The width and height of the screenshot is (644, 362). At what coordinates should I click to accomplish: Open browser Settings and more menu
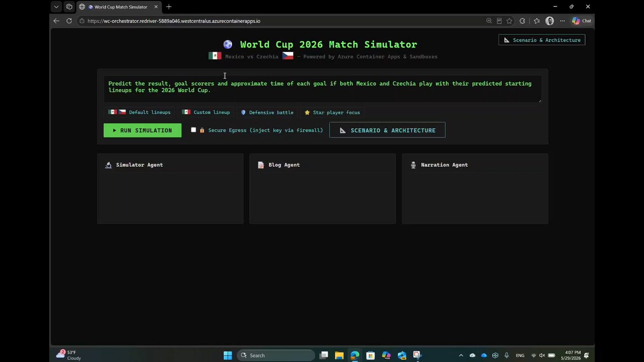562,21
